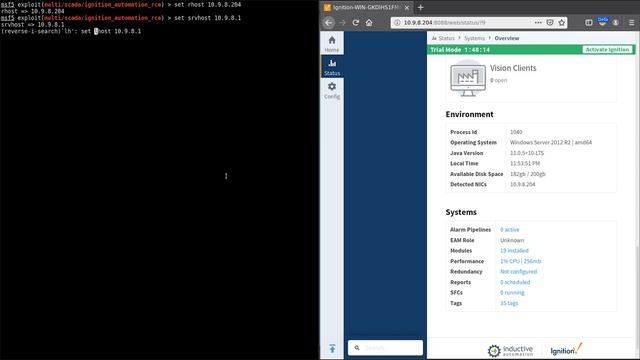Click the Trial Mode timer text
Image resolution: width=640 pixels, height=360 pixels.
(x=460, y=49)
